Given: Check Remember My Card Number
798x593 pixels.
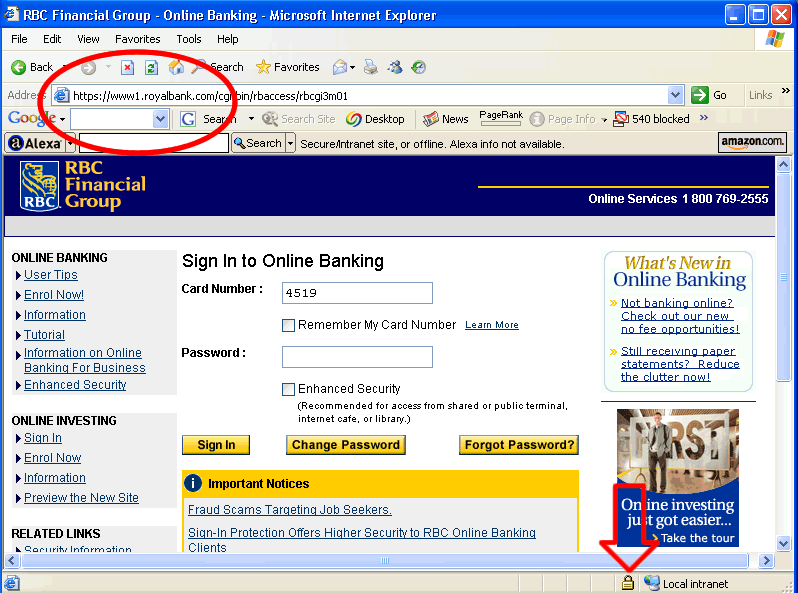Looking at the screenshot, I should 289,325.
